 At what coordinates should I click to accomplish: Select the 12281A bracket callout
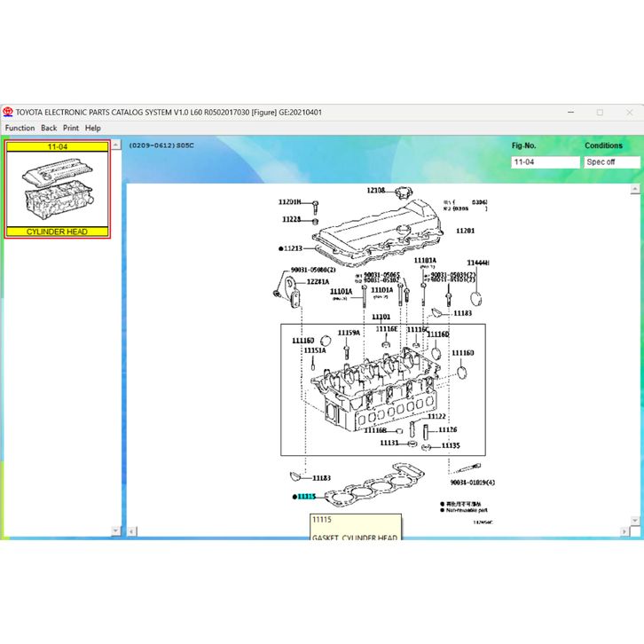click(x=318, y=282)
